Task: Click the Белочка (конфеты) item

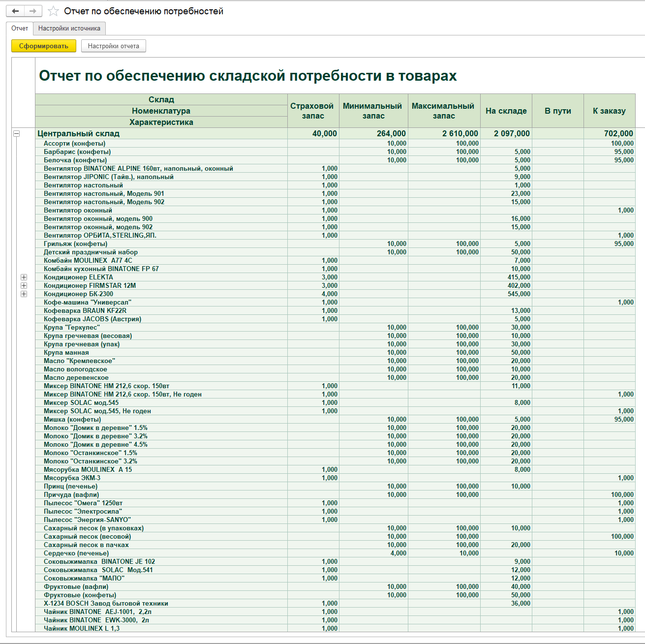Action: point(75,160)
